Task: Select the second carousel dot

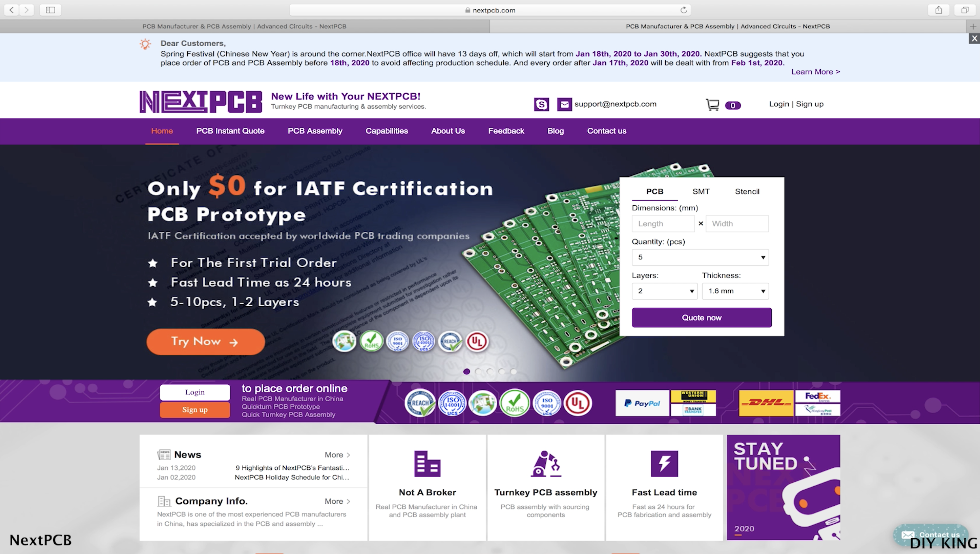Action: point(478,371)
